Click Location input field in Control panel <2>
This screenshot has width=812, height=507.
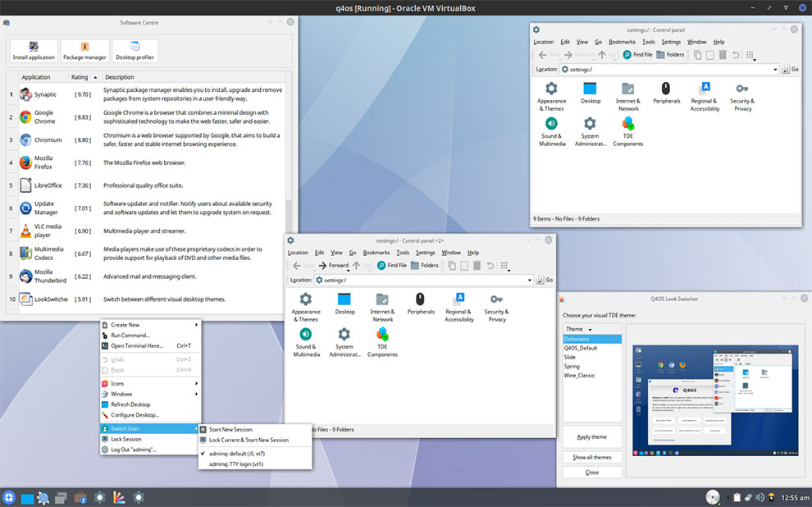(423, 281)
